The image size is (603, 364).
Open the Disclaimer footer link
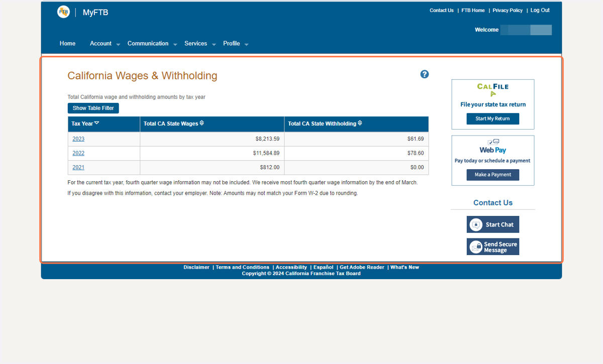[x=196, y=267]
